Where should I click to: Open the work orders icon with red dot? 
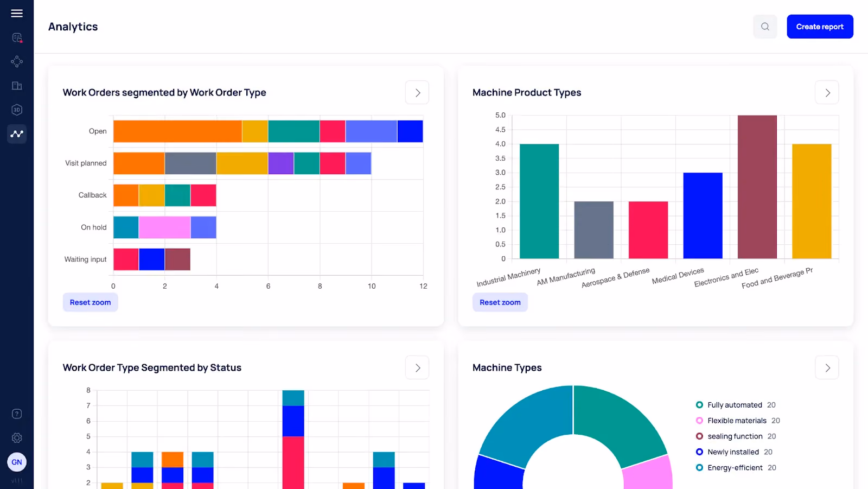click(x=17, y=37)
